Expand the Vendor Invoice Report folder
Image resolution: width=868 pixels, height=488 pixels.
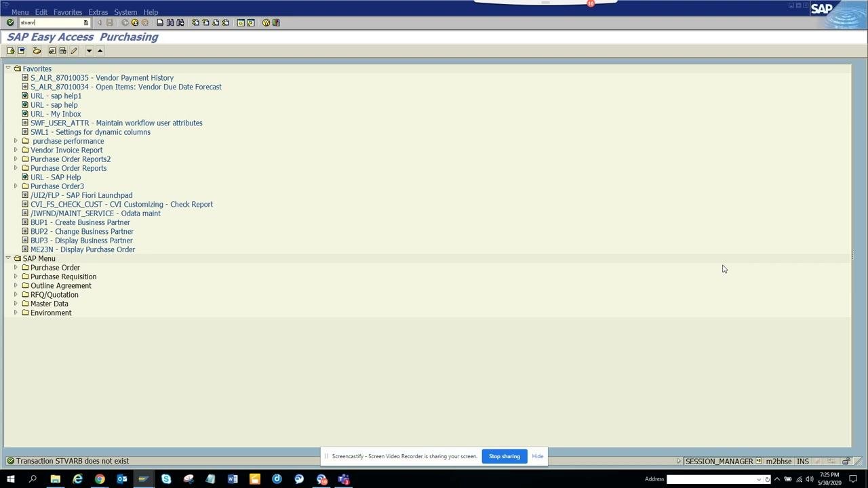pos(16,150)
